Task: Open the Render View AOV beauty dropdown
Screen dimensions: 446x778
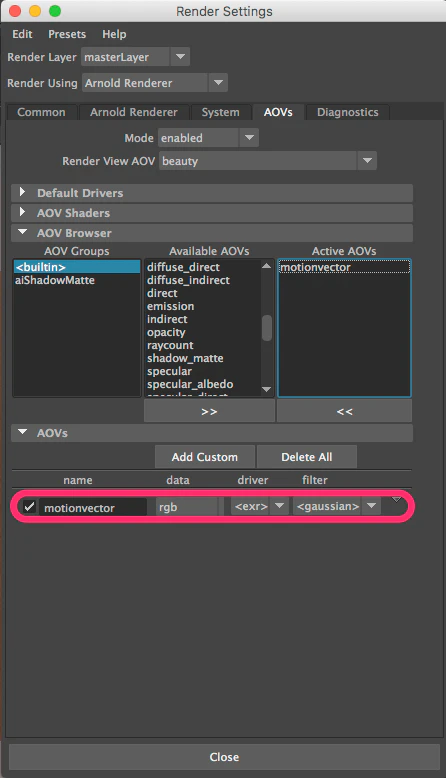Action: click(268, 161)
